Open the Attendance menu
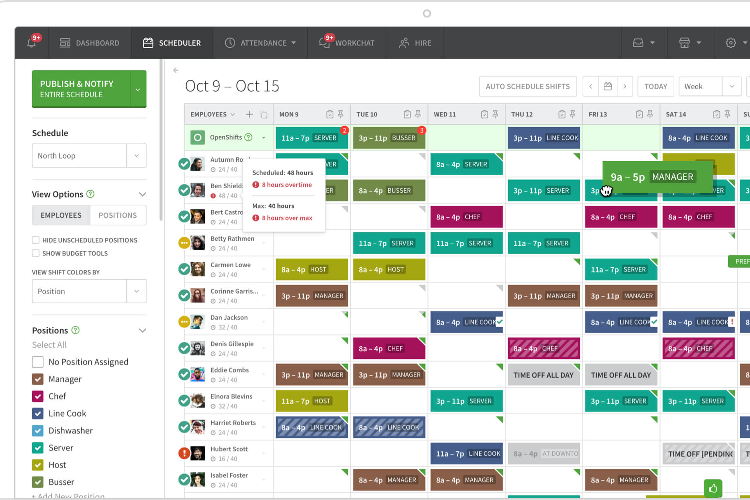Viewport: 750px width, 500px height. (260, 43)
